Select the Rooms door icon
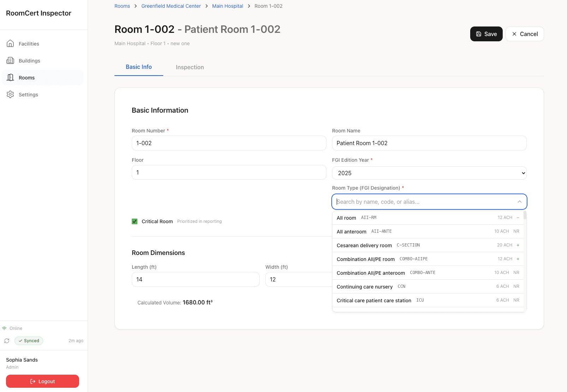 pos(10,77)
